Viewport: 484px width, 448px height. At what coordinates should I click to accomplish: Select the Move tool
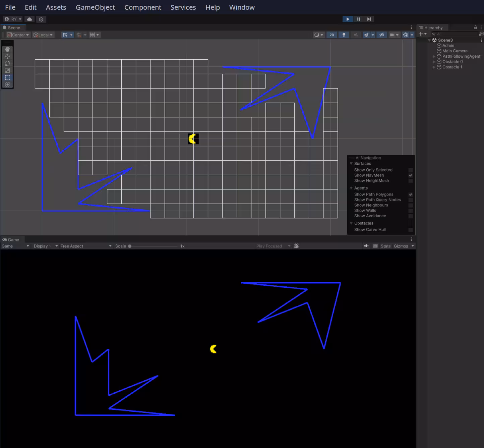(x=7, y=56)
